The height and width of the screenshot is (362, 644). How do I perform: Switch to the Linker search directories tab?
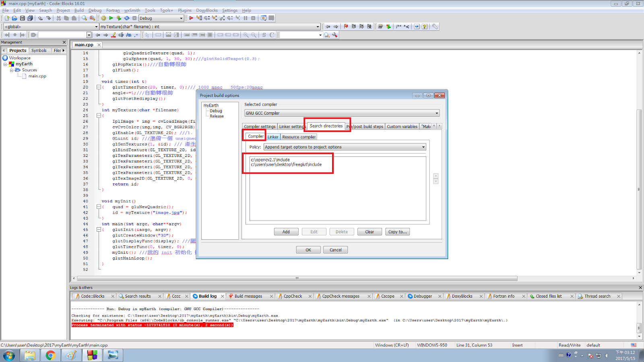click(x=273, y=137)
